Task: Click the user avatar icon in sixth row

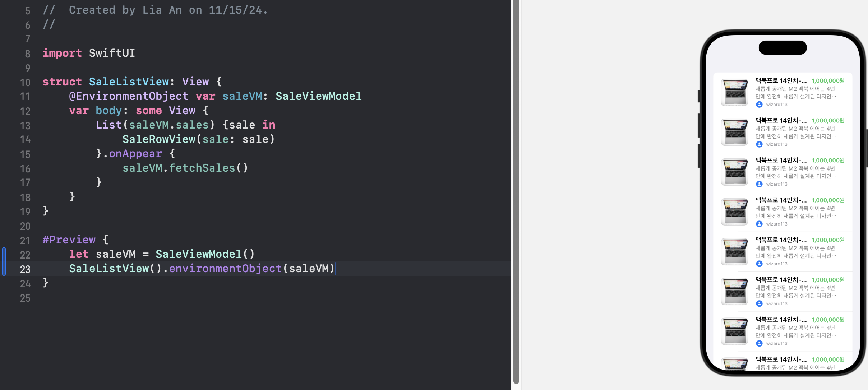Action: [x=759, y=304]
